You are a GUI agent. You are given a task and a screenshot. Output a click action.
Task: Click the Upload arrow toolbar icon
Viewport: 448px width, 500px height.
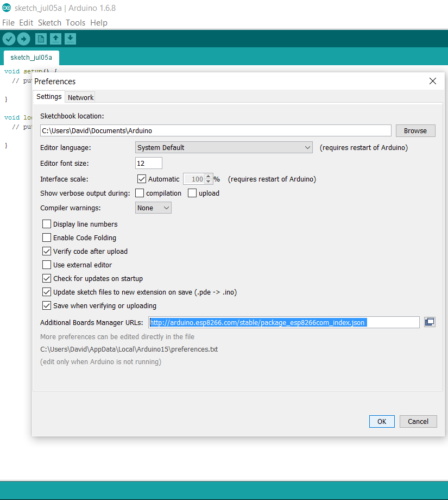23,39
